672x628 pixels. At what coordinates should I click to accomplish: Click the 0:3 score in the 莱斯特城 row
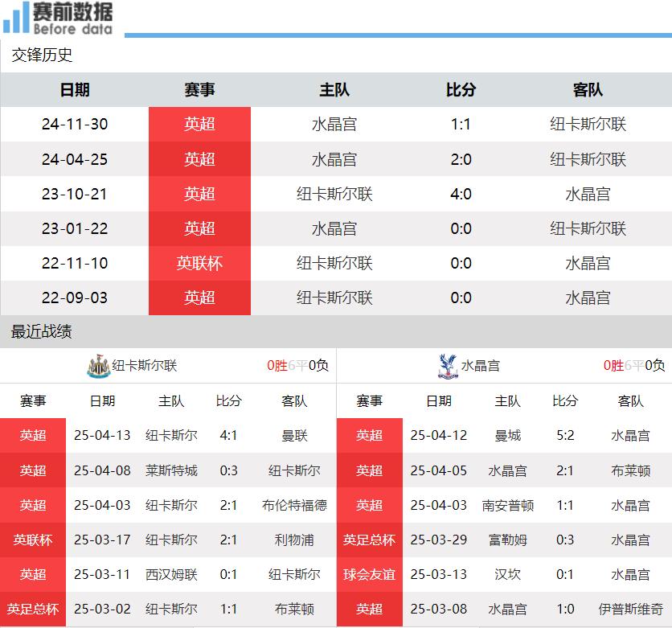(x=228, y=470)
